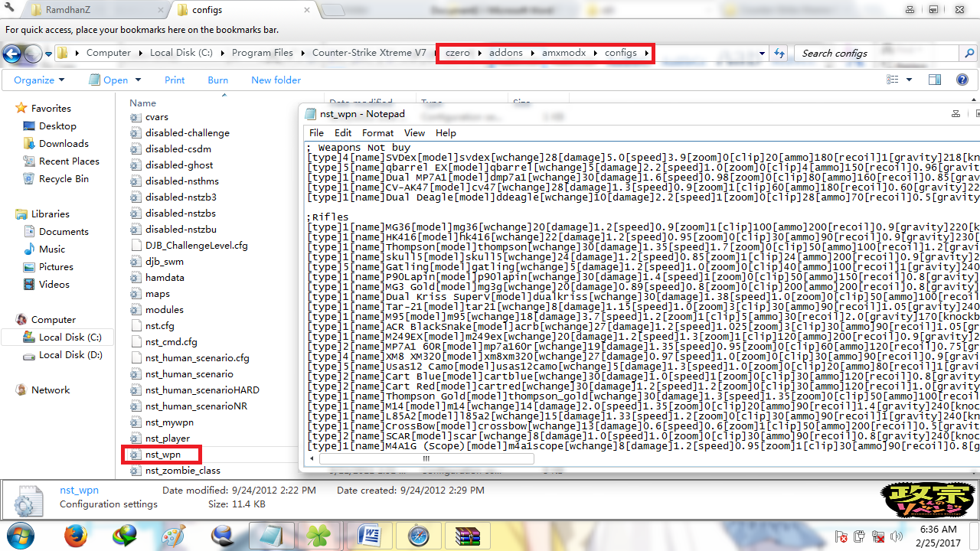Open Explorer help question mark icon

point(963,80)
